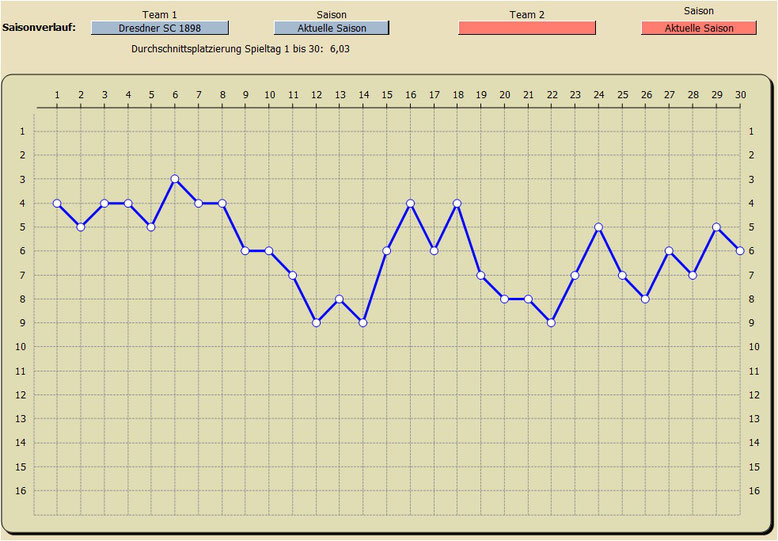This screenshot has width=778, height=541.
Task: Select the rank 4 point at matchday 16
Action: pos(410,203)
